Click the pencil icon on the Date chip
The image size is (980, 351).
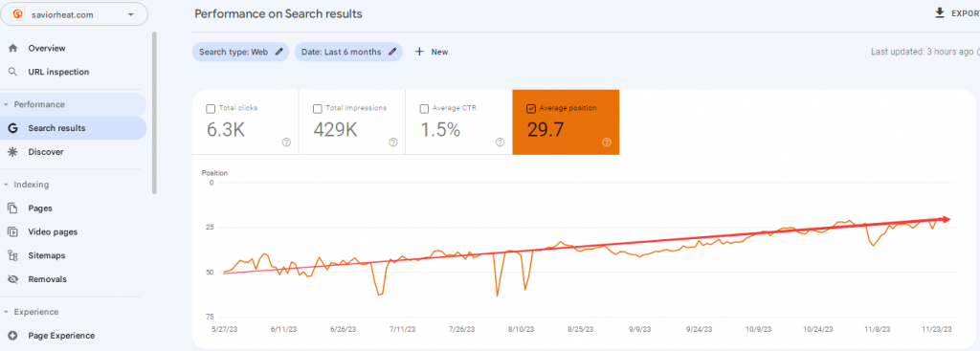[x=392, y=52]
